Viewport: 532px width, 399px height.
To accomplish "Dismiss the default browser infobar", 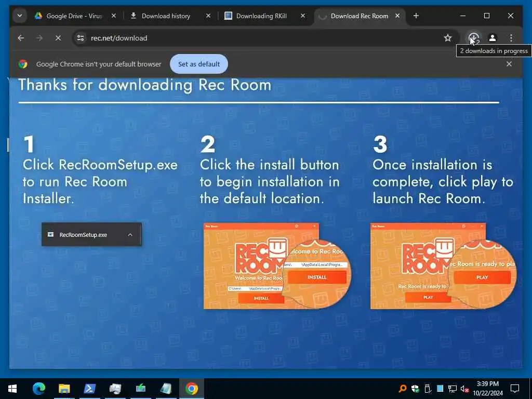I will click(509, 64).
